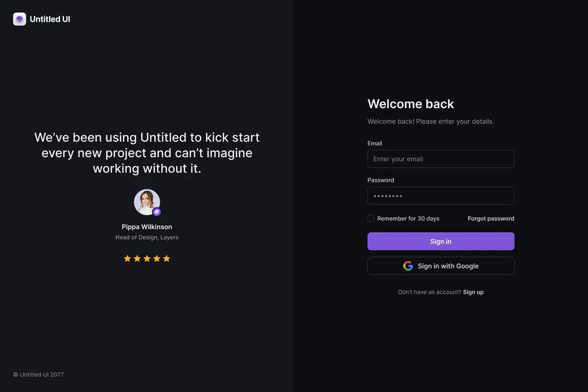Image resolution: width=588 pixels, height=392 pixels.
Task: Click Pippa Wilkinson's avatar photo
Action: pos(146,201)
